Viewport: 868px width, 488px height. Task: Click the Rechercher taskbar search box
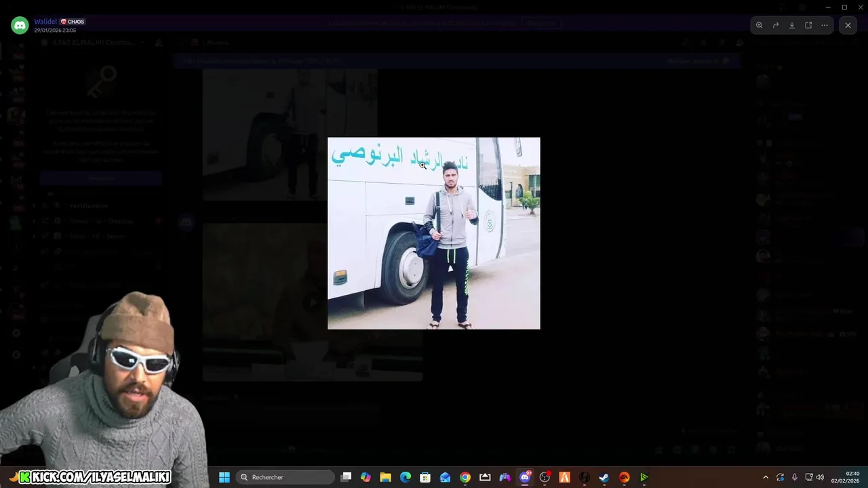(x=285, y=477)
